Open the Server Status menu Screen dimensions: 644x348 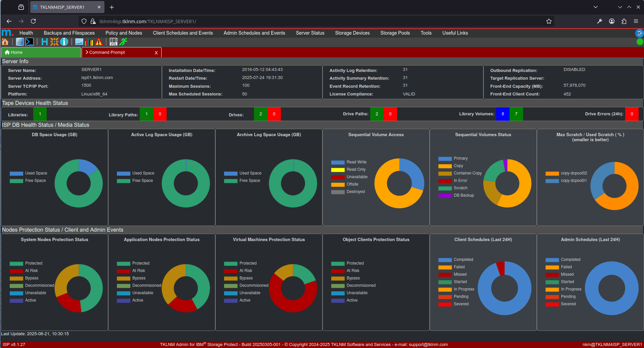pyautogui.click(x=310, y=33)
